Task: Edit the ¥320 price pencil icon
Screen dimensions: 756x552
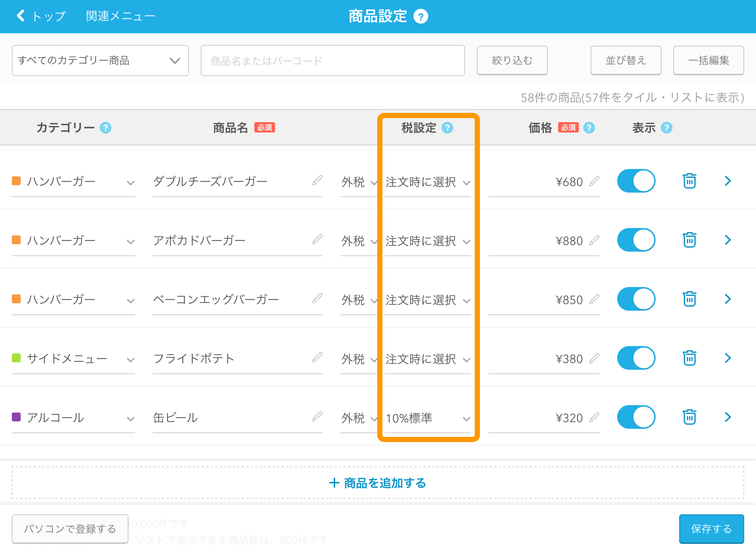Action: coord(594,417)
